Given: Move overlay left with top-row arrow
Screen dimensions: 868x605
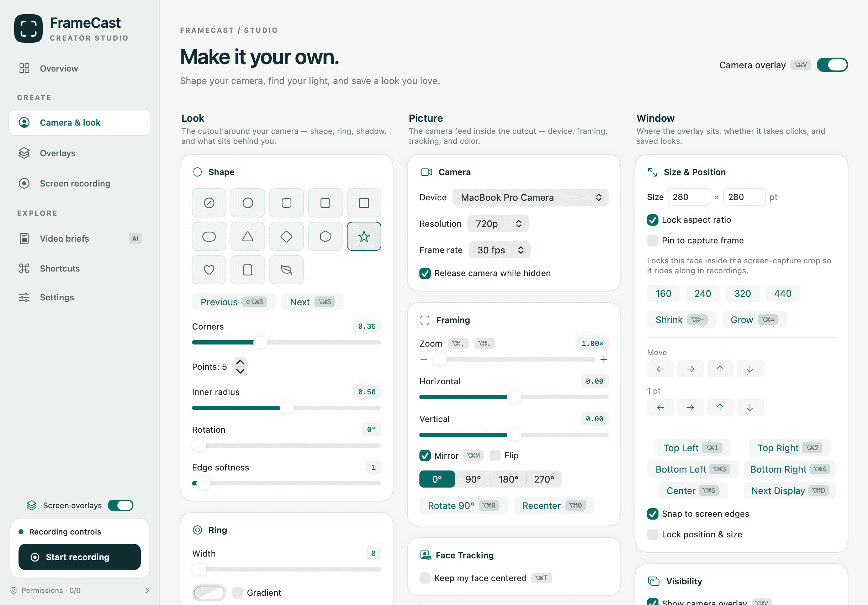Looking at the screenshot, I should 660,369.
